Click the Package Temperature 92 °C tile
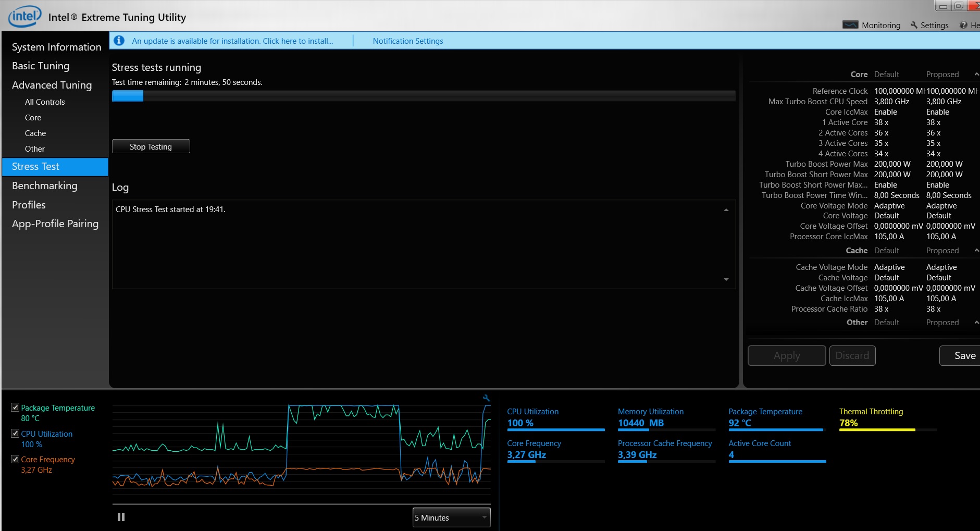The image size is (980, 531). pyautogui.click(x=777, y=418)
